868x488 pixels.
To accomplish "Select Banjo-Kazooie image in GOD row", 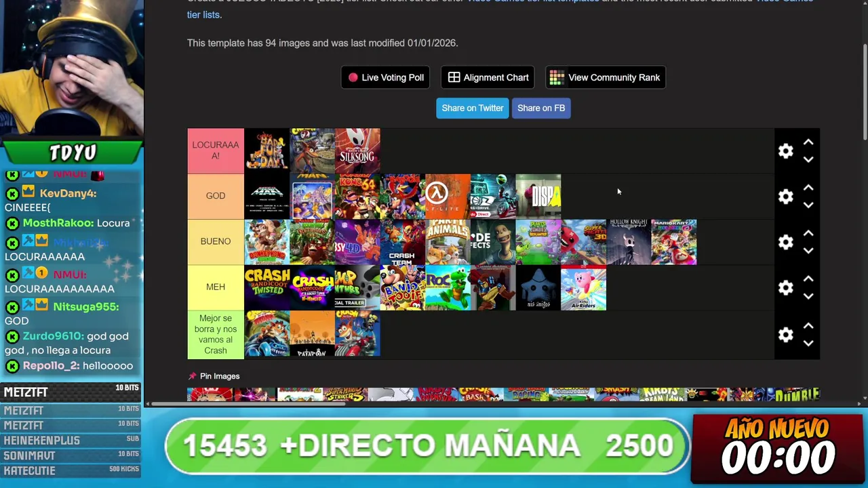I will click(403, 197).
